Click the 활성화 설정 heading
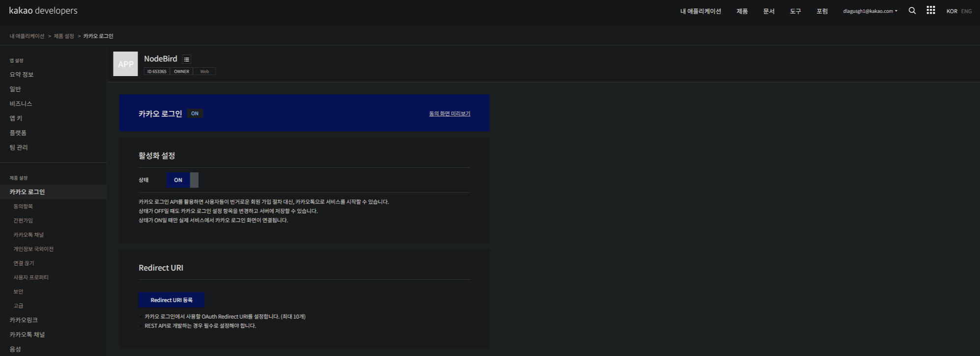980x356 pixels. [x=157, y=156]
